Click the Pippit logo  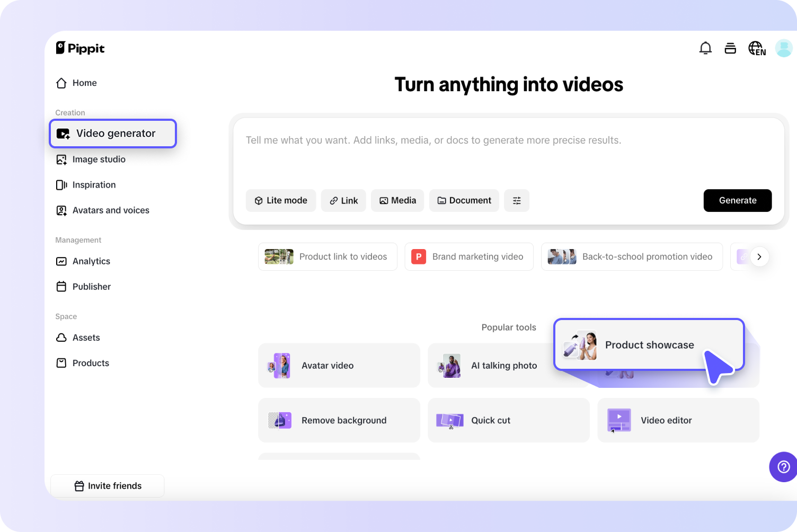(x=80, y=48)
